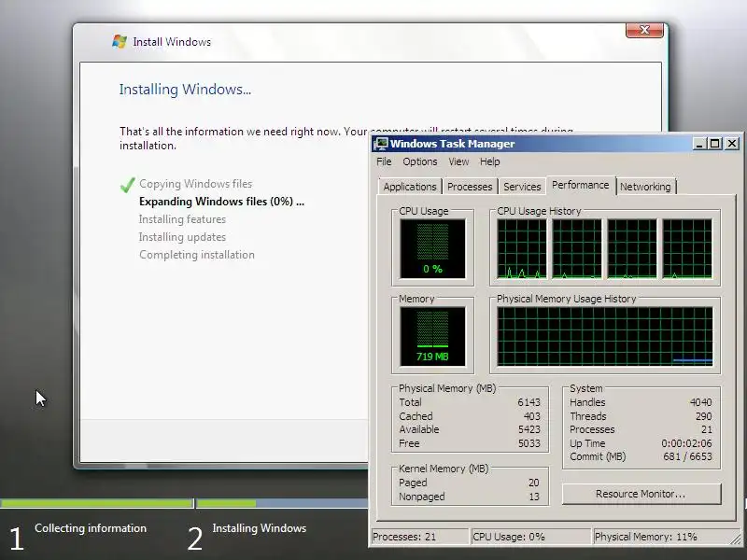747x560 pixels.
Task: Click the 'Copying Windows files' step text
Action: (x=196, y=184)
